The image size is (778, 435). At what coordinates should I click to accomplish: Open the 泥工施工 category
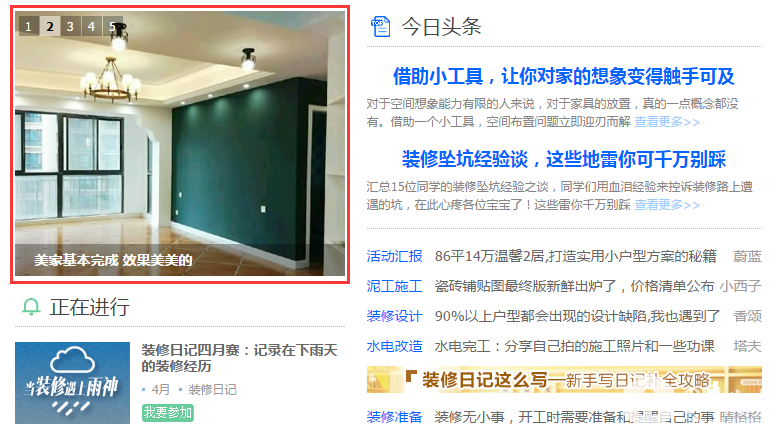point(394,286)
